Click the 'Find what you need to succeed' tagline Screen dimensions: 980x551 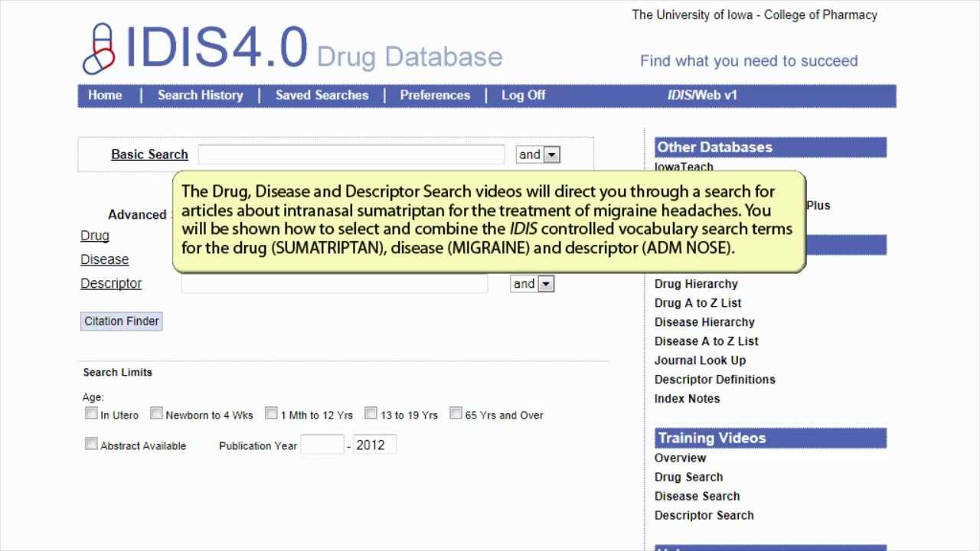[749, 61]
